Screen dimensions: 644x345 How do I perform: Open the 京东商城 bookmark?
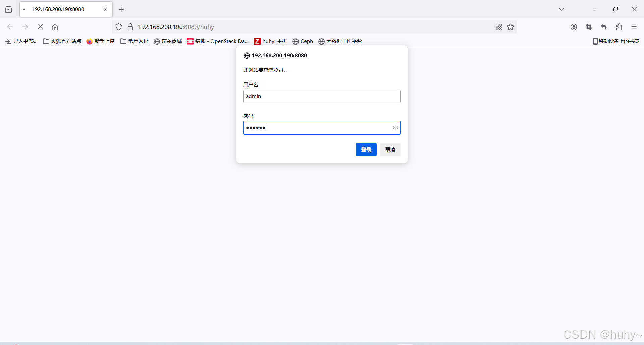pos(168,41)
